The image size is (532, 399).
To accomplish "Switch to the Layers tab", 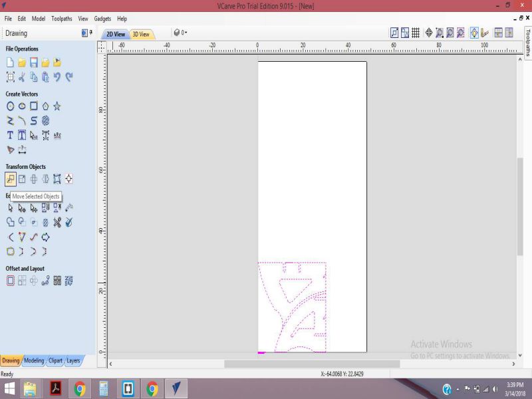I will 73,360.
